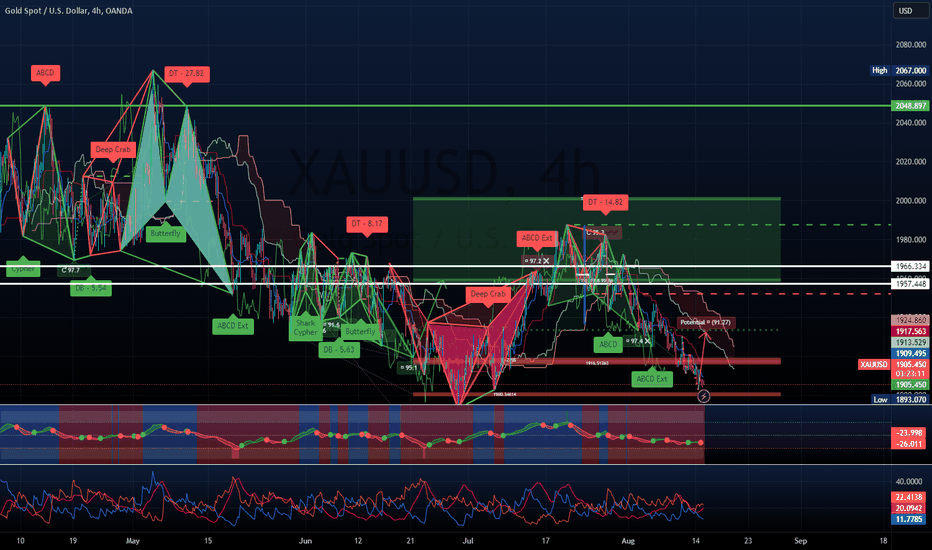Image resolution: width=932 pixels, height=550 pixels.
Task: Click the X beside the 97.4 label
Action: tap(647, 341)
